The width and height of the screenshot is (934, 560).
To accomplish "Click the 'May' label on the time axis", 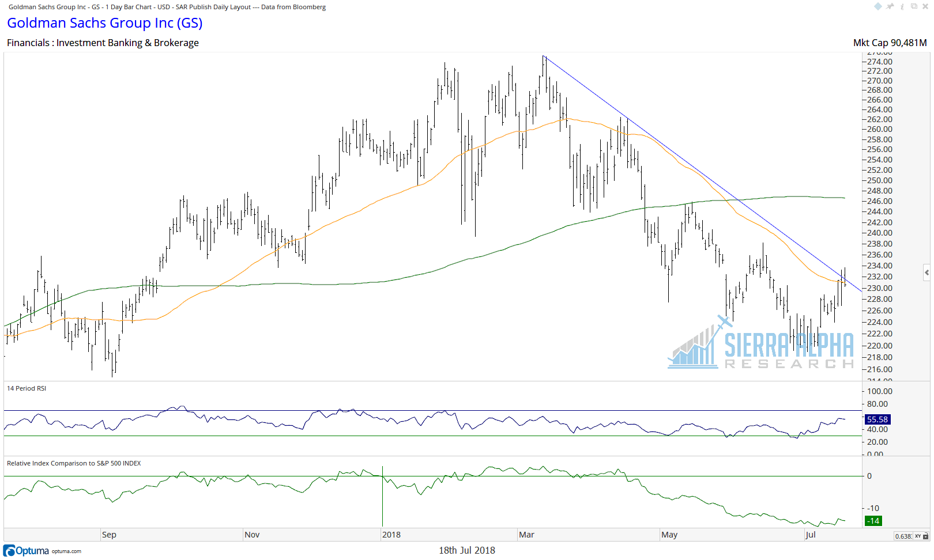I will (669, 535).
